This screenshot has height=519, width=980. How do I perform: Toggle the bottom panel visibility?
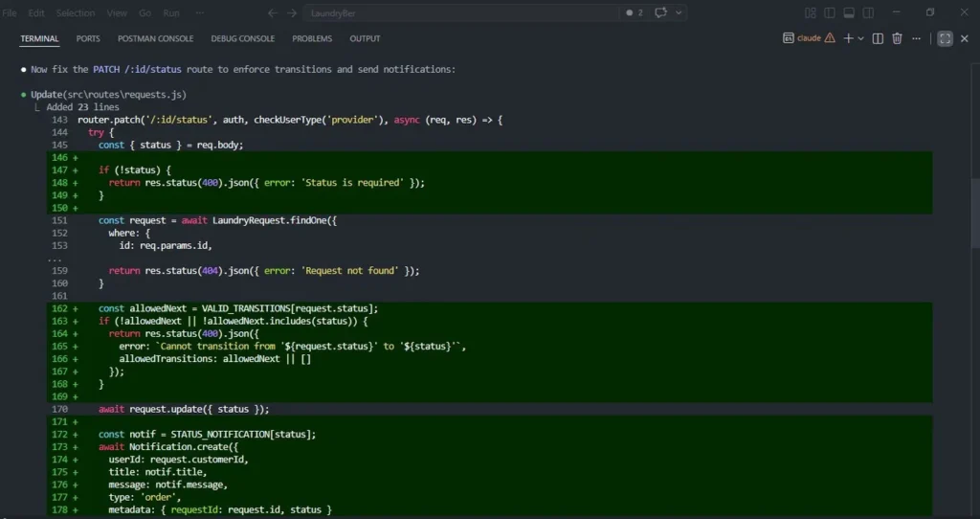[x=849, y=13]
